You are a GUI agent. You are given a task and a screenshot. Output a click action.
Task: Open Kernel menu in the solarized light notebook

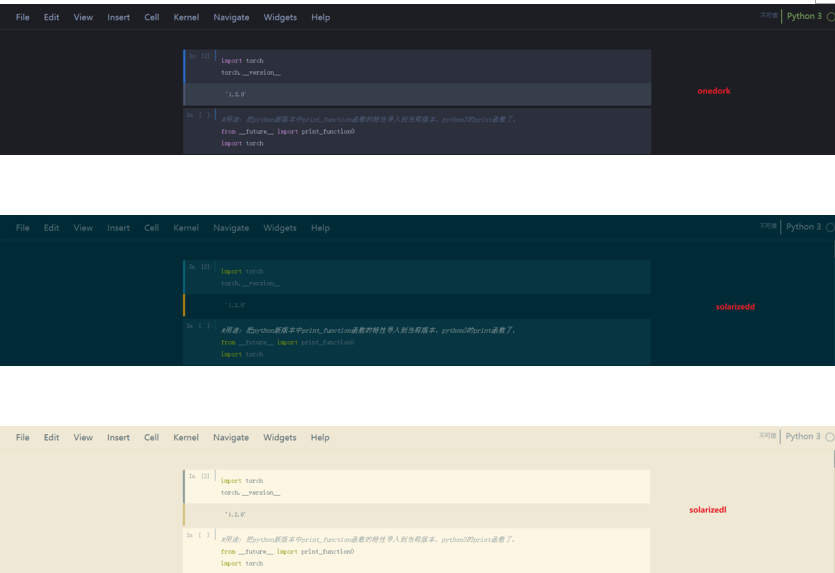point(186,437)
